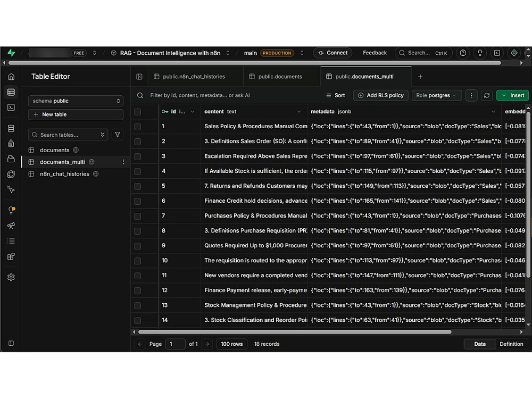Click the green Insert button
The image size is (532, 399).
pos(513,95)
